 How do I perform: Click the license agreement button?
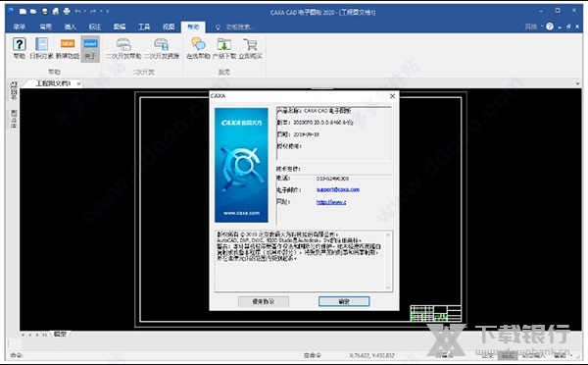[264, 301]
